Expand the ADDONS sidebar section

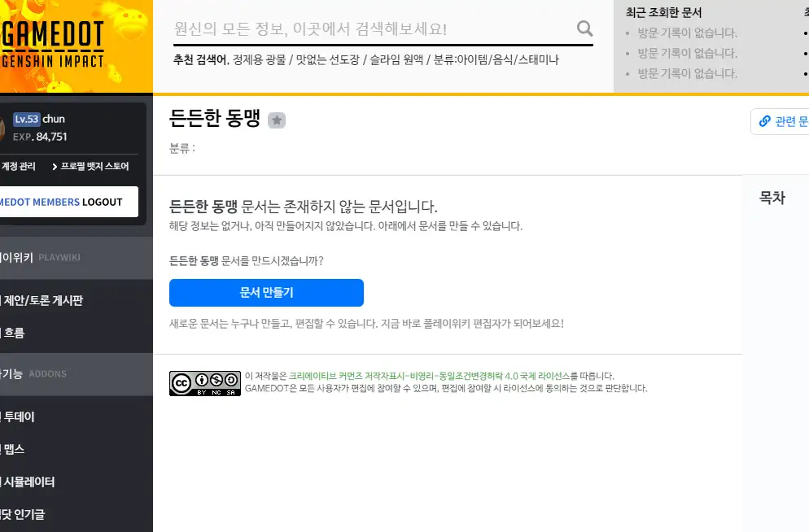(47, 374)
